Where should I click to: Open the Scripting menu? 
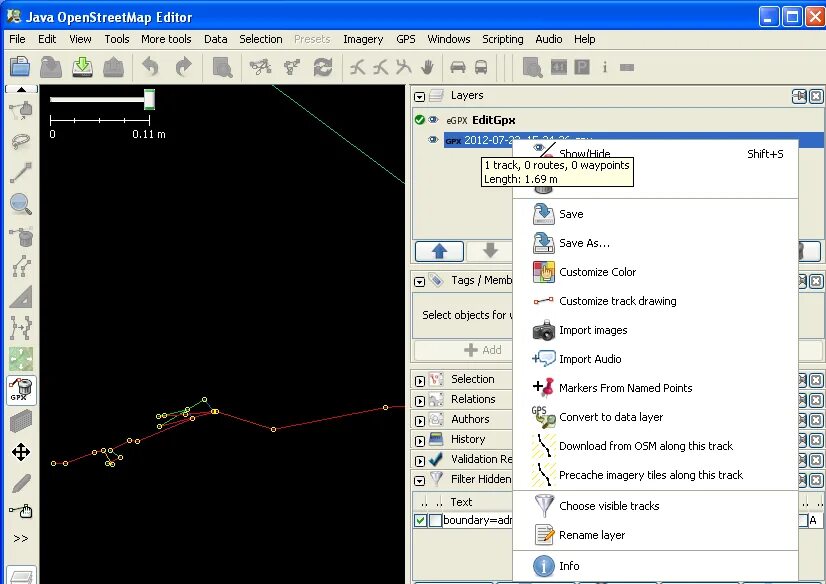pyautogui.click(x=503, y=39)
